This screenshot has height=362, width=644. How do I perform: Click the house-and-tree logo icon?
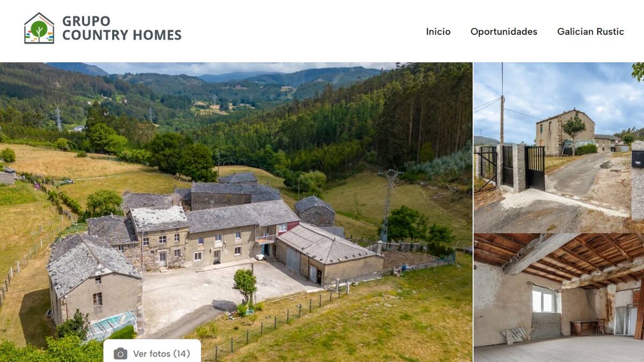[39, 28]
